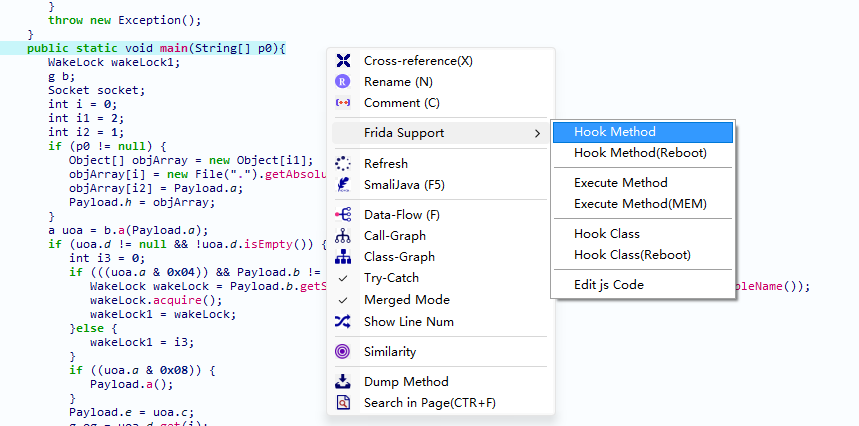Click the Cross-reference icon
This screenshot has width=859, height=426.
pyautogui.click(x=344, y=61)
